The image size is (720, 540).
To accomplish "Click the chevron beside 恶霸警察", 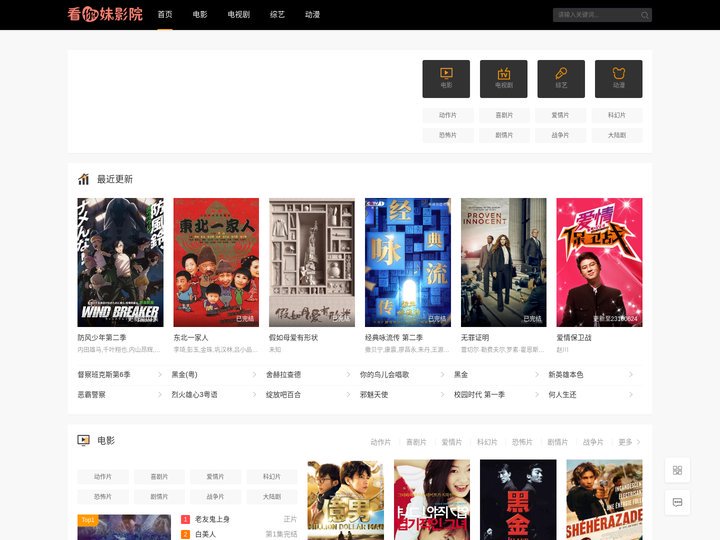I will [160, 394].
